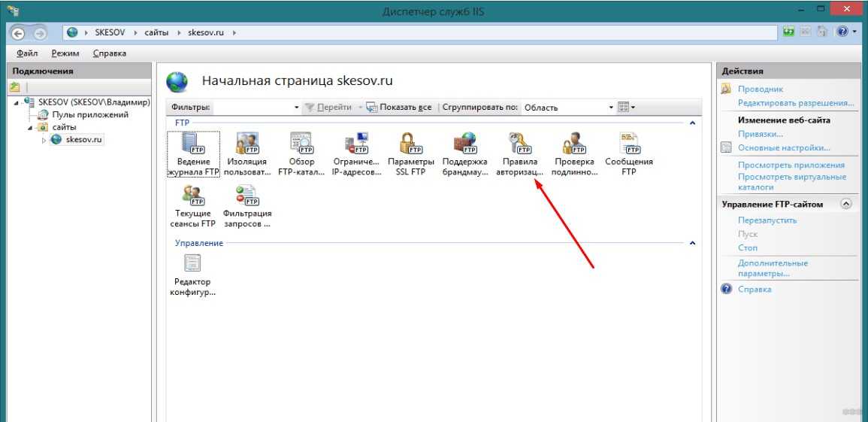Open the Режим menu

[x=65, y=53]
